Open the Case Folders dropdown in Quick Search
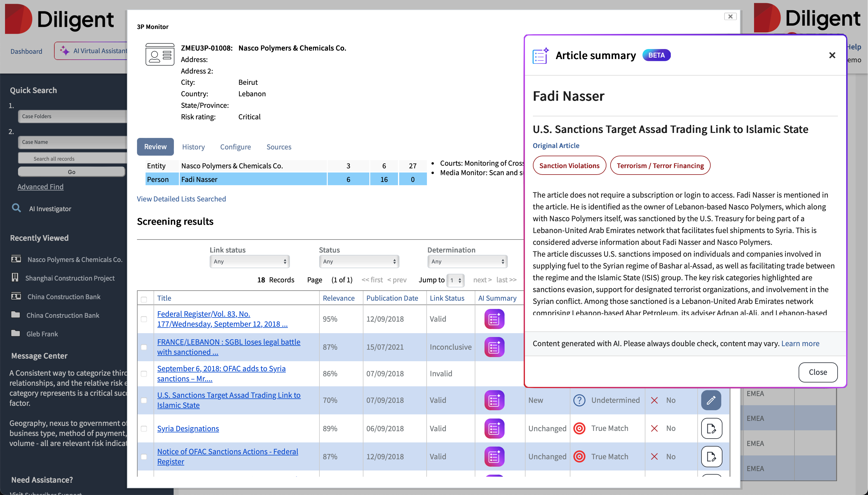The width and height of the screenshot is (868, 495). [72, 116]
